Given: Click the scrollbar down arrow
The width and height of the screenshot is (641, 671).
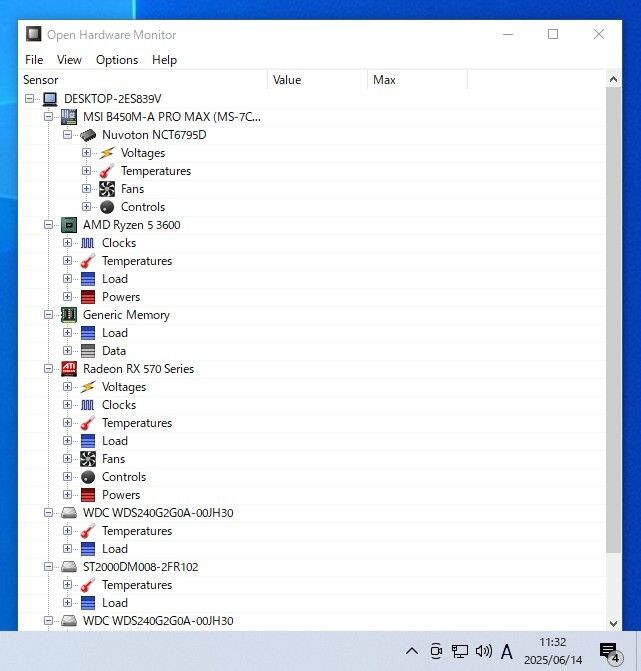Looking at the screenshot, I should point(613,623).
